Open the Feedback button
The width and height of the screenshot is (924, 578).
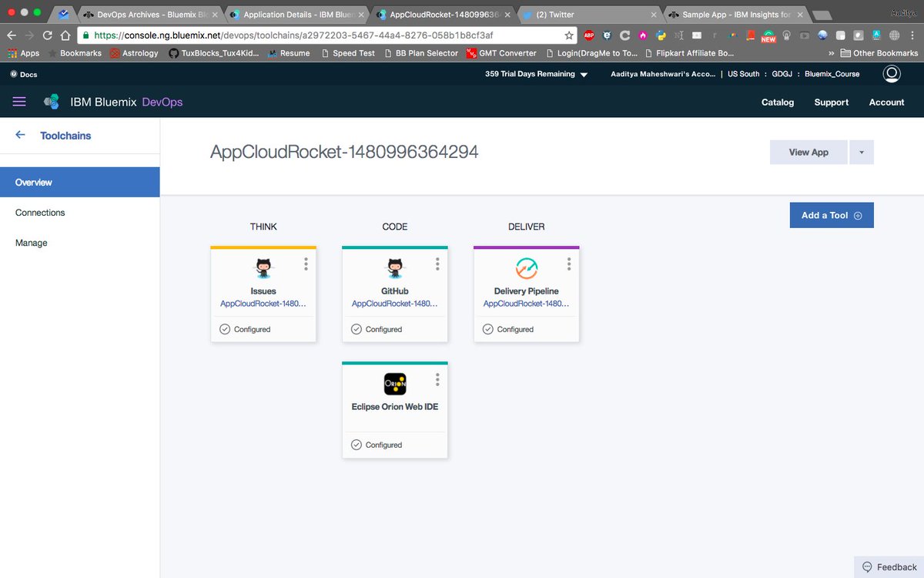pyautogui.click(x=889, y=566)
